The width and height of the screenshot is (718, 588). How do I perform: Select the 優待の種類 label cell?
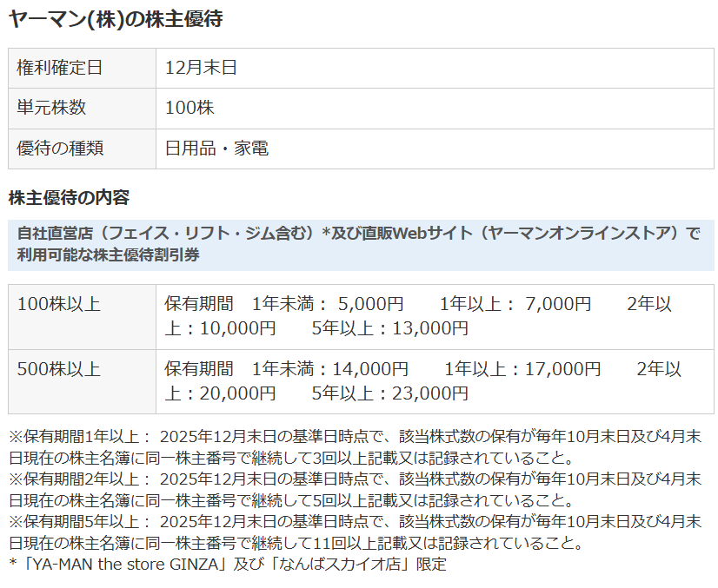tap(60, 149)
